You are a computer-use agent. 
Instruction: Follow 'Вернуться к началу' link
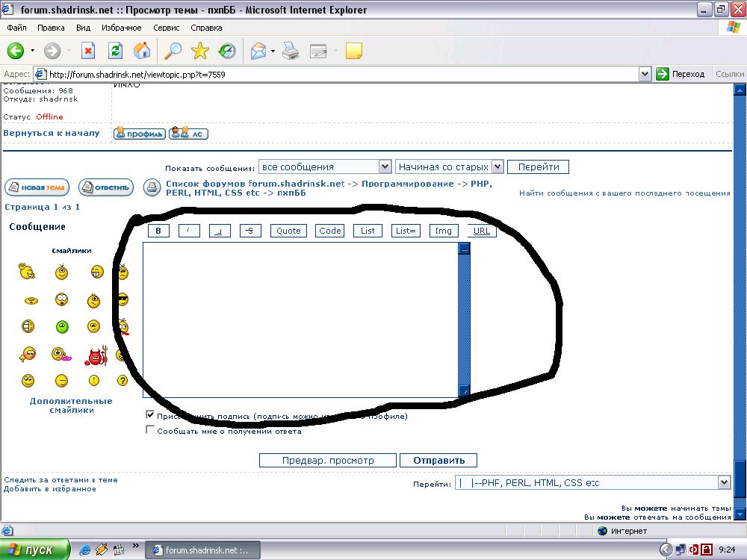pos(52,134)
